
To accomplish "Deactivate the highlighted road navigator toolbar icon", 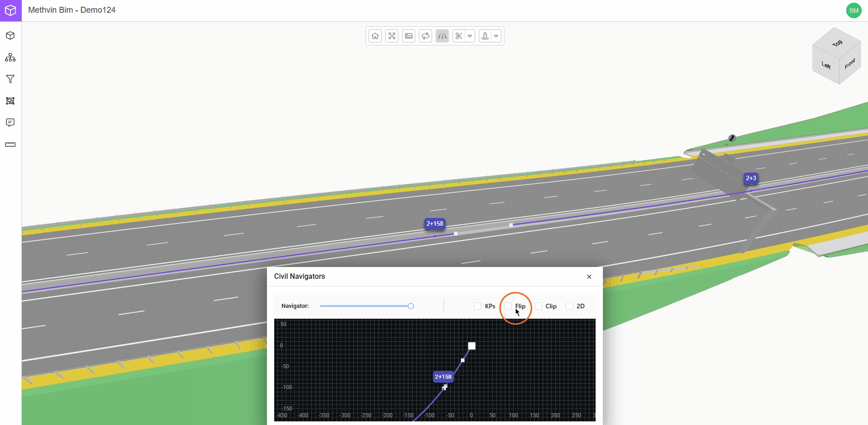I will [x=442, y=35].
